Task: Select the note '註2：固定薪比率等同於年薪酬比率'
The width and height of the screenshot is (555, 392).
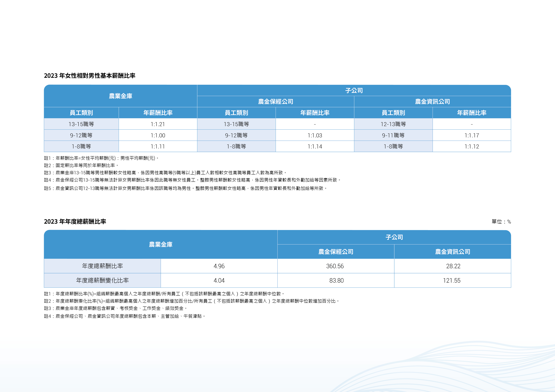Action: pyautogui.click(x=81, y=165)
